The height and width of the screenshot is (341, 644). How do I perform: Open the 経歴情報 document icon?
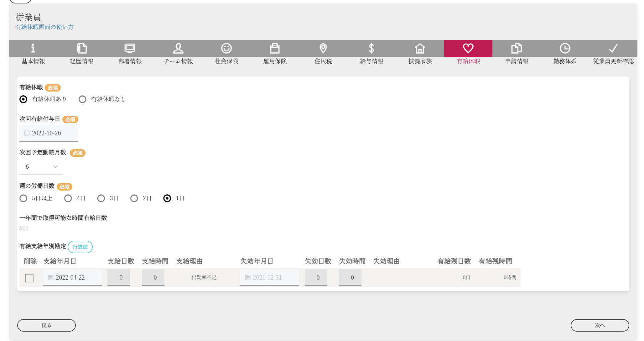point(81,48)
